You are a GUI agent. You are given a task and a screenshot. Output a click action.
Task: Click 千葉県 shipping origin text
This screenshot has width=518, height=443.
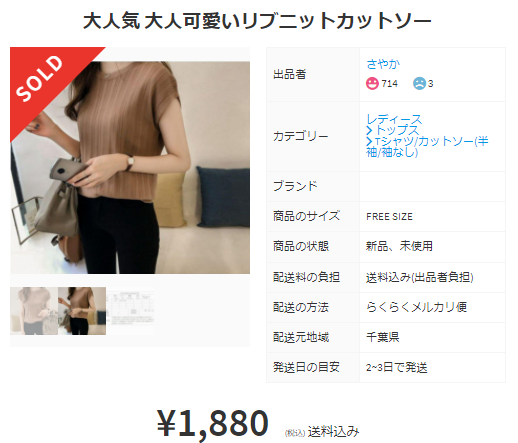point(383,337)
